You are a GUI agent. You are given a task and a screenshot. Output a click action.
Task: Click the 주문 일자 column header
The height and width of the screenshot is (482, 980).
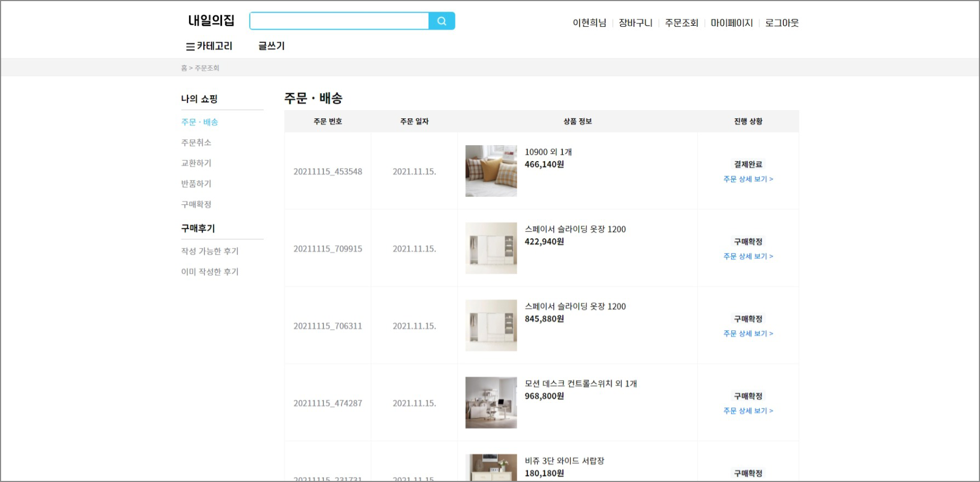pyautogui.click(x=414, y=122)
